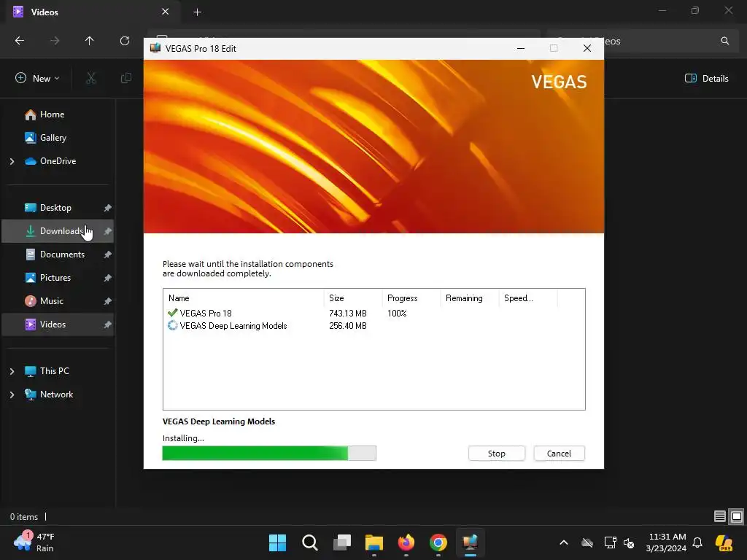The image size is (747, 560).
Task: Unpin Pictures using its pin icon
Action: (108, 278)
